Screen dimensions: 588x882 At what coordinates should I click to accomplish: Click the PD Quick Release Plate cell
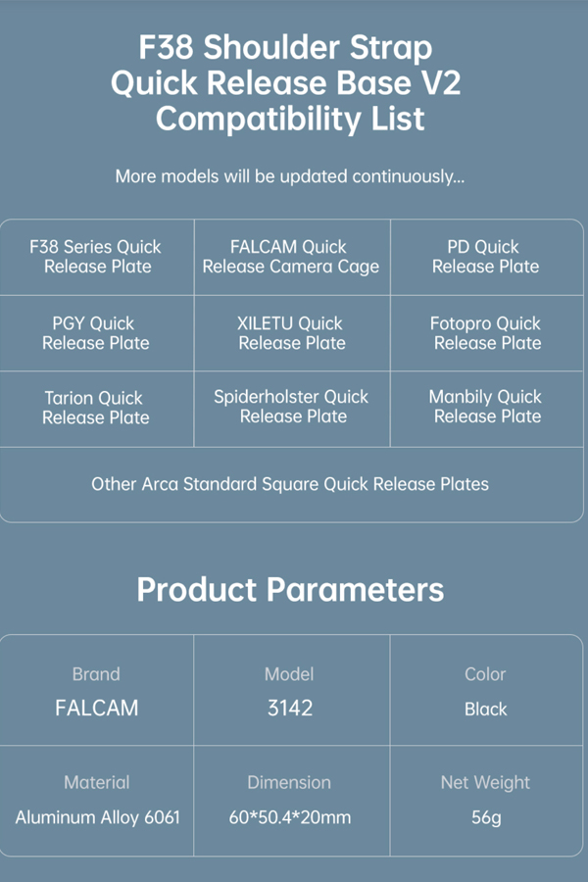click(487, 257)
